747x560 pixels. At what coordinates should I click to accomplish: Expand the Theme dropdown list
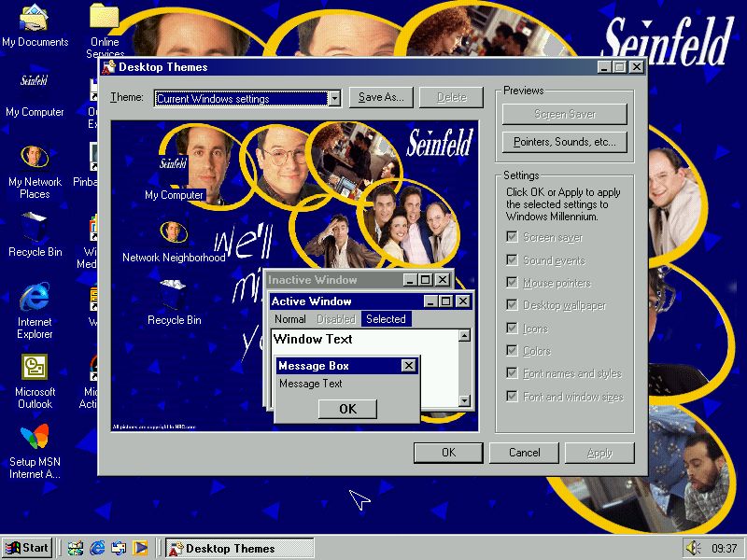pos(334,98)
